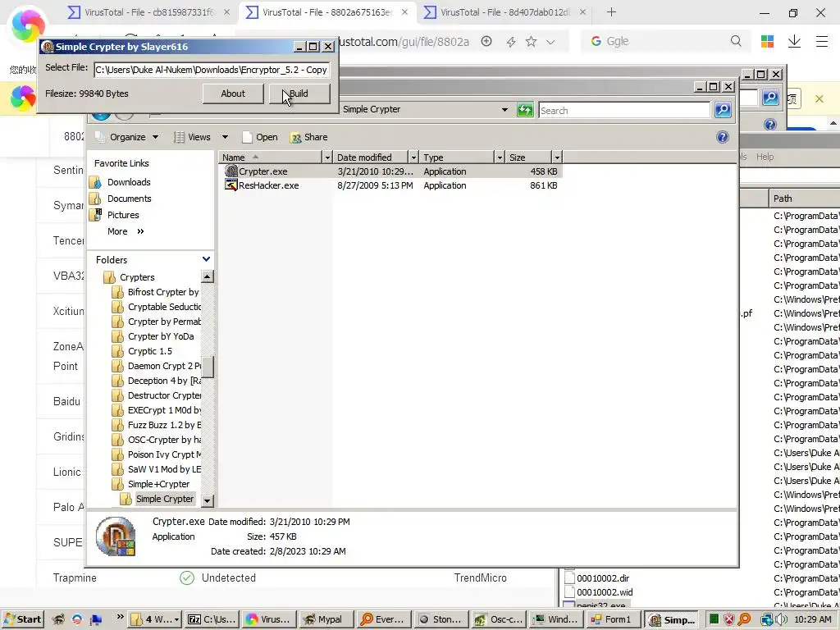Expand the address bar dropdown arrow
The height and width of the screenshot is (630, 840).
coord(504,110)
